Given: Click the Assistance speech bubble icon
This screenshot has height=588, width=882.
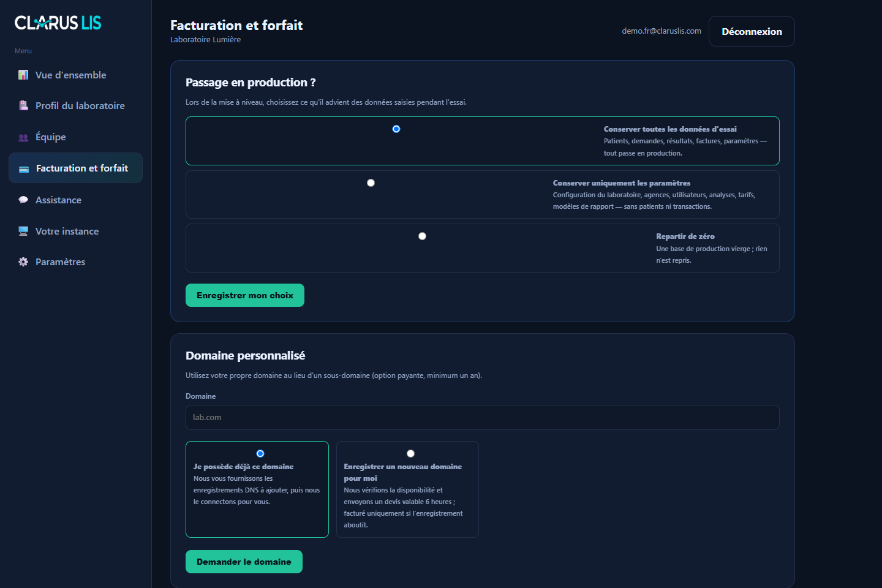Looking at the screenshot, I should point(23,200).
